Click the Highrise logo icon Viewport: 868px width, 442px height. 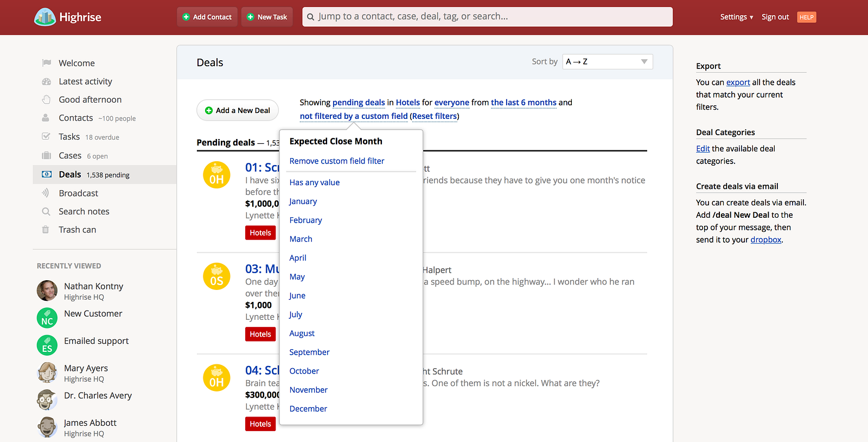click(x=44, y=17)
